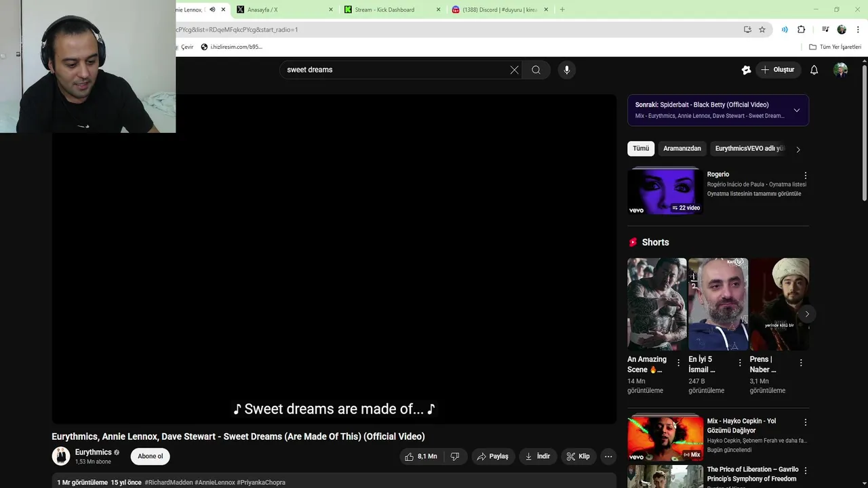Open more actions menu beside Klip

tap(608, 457)
